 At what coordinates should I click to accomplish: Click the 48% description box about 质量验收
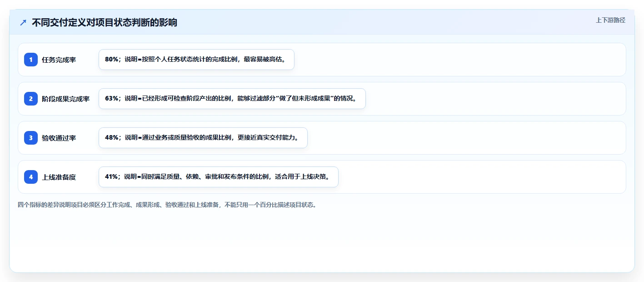pyautogui.click(x=203, y=138)
